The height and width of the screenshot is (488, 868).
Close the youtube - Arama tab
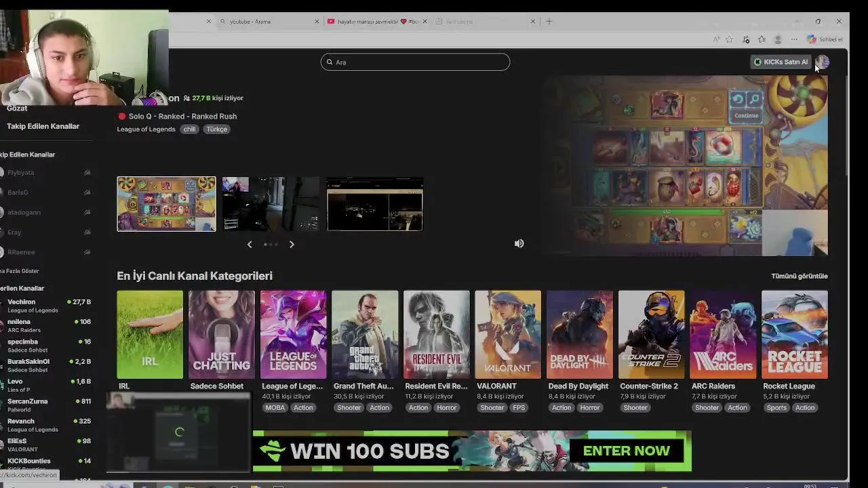click(x=317, y=21)
